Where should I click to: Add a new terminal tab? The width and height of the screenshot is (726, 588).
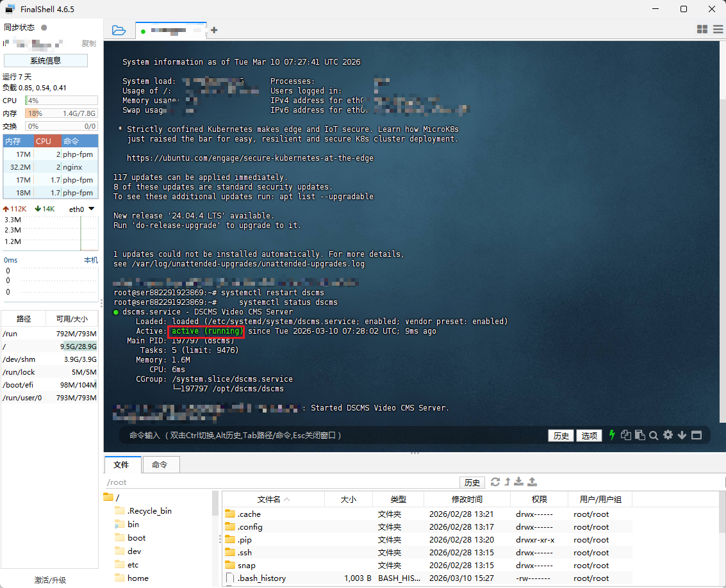click(214, 30)
